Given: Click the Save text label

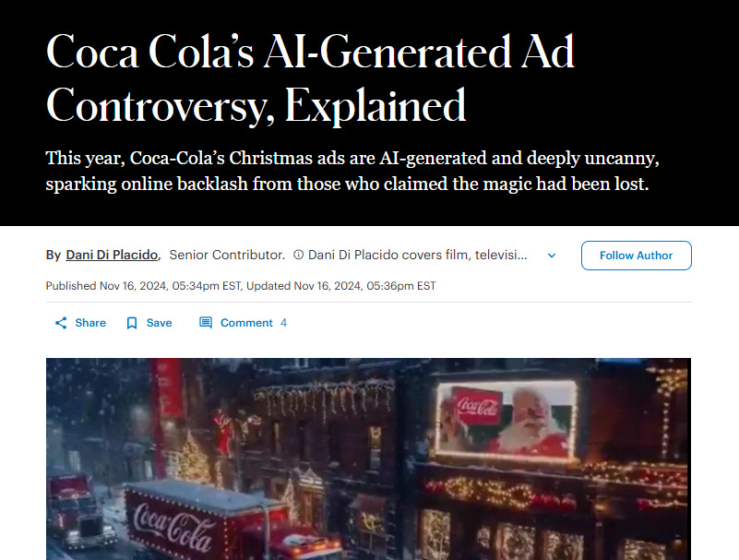Looking at the screenshot, I should pos(160,323).
